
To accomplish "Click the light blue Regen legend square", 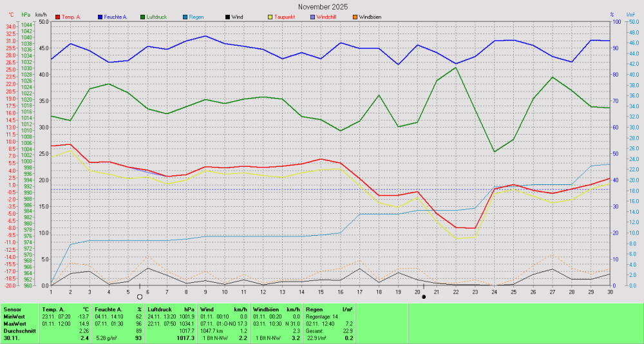I will point(185,17).
